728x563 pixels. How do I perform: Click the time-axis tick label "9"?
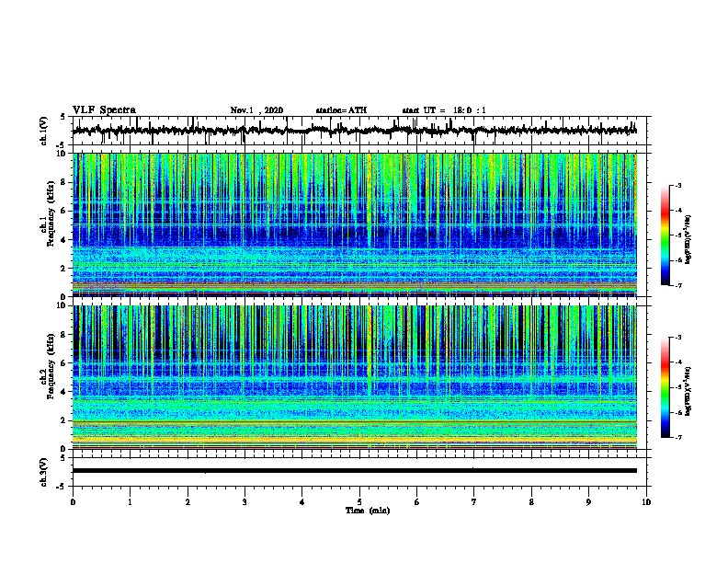point(588,502)
